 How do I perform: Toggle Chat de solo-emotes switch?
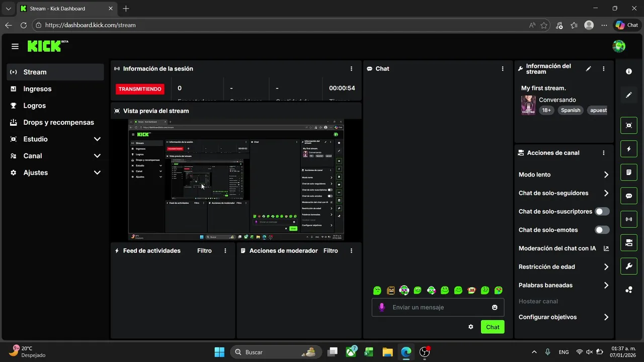(x=602, y=230)
